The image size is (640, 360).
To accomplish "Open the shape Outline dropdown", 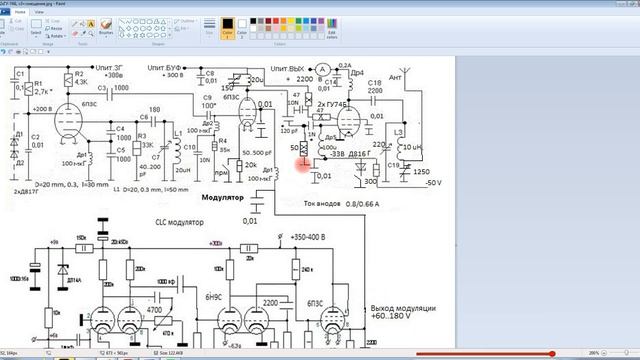I will click(186, 21).
